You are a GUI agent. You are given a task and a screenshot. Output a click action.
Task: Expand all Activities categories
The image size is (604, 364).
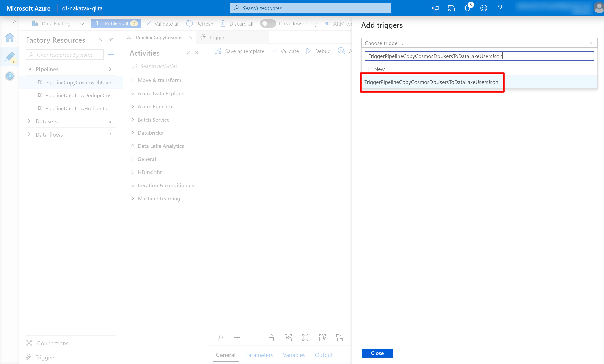pos(188,53)
